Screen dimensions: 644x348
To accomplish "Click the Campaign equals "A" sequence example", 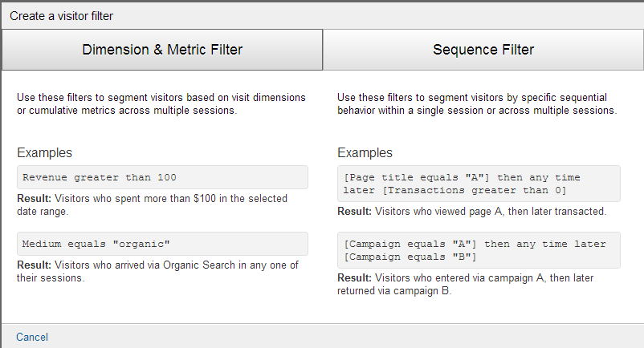I will pos(479,249).
